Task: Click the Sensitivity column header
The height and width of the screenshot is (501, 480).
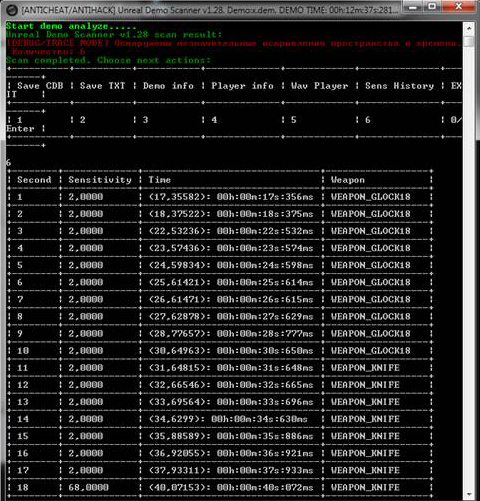Action: pyautogui.click(x=100, y=180)
